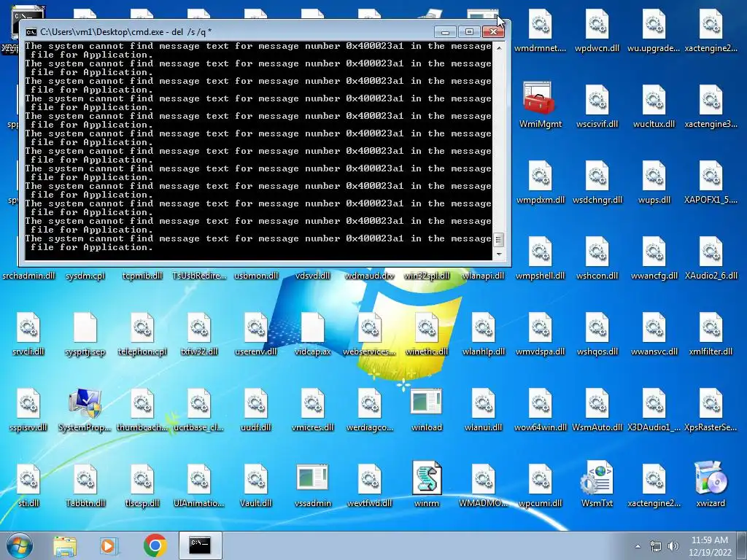Select the winload application icon
Screen dimensions: 747x560
(426, 402)
